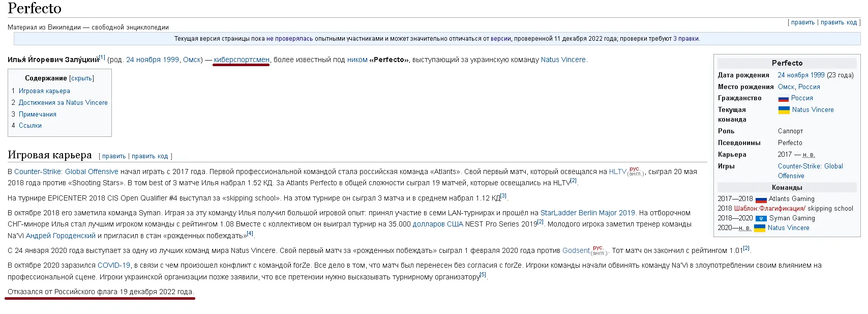This screenshot has height=314, width=868.
Task: Open StarLadder Berlin Major 2019 link
Action: 588,213
